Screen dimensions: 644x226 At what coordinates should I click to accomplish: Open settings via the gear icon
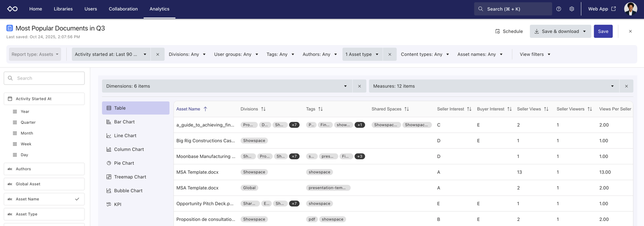point(571,9)
